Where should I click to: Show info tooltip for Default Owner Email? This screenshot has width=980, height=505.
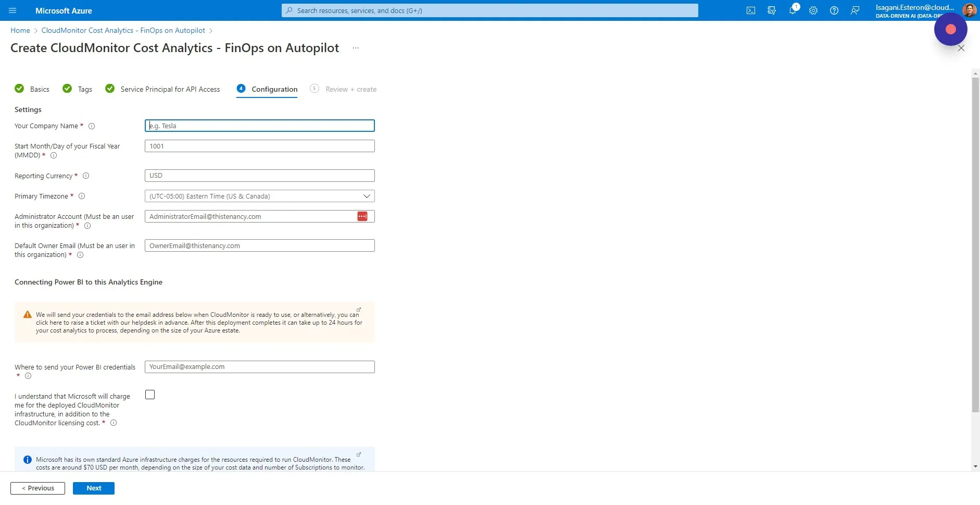coord(80,255)
